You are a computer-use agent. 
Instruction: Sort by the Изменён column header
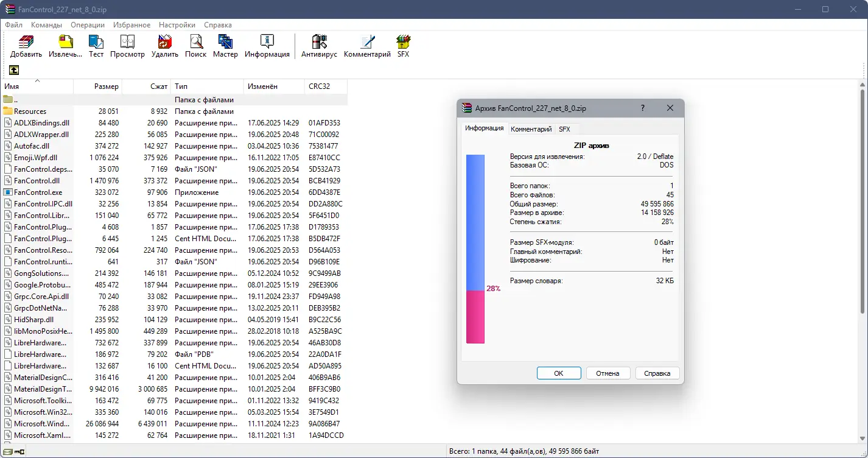(x=275, y=86)
